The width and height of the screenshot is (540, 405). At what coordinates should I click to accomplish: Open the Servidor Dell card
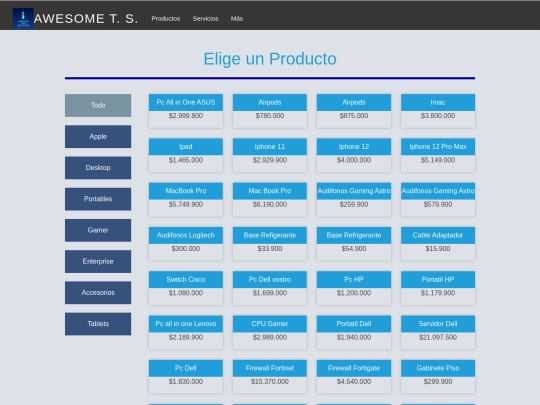438,332
